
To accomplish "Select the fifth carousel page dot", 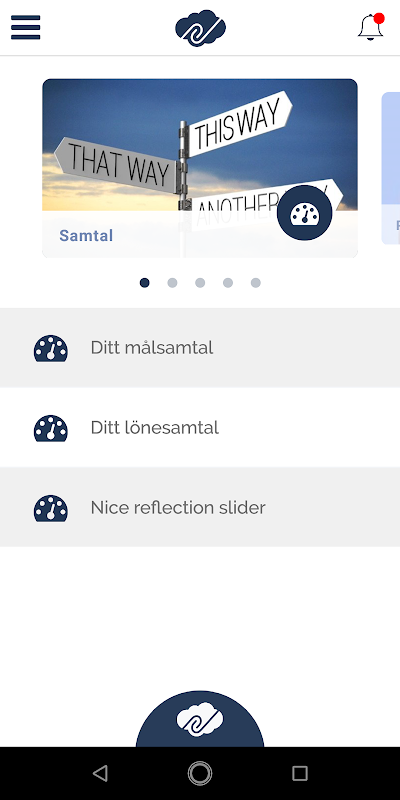I will [256, 283].
